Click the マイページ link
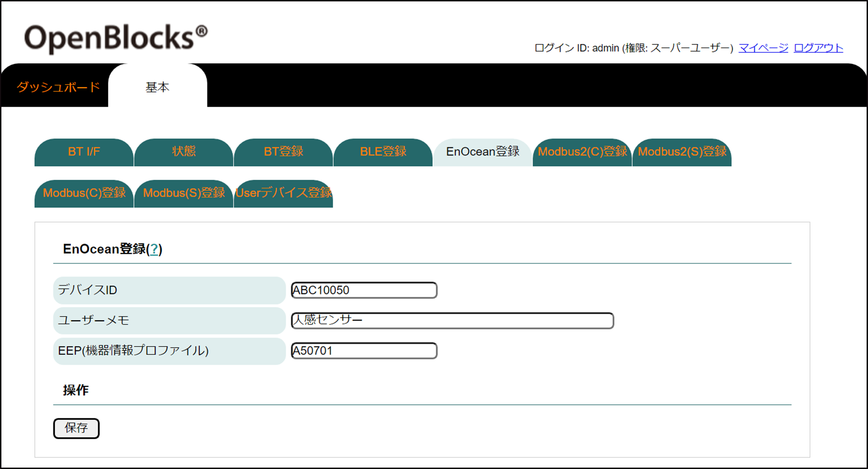Viewport: 868px width, 469px height. 763,48
